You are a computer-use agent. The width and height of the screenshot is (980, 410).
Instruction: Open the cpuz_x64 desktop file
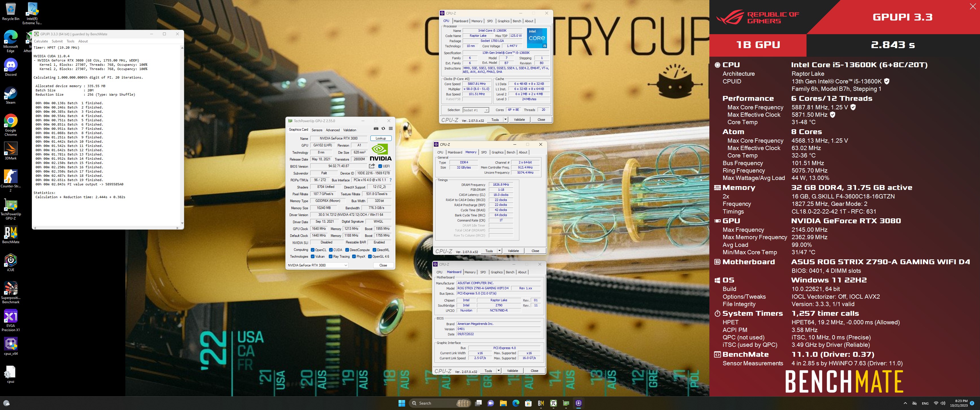[x=11, y=346]
